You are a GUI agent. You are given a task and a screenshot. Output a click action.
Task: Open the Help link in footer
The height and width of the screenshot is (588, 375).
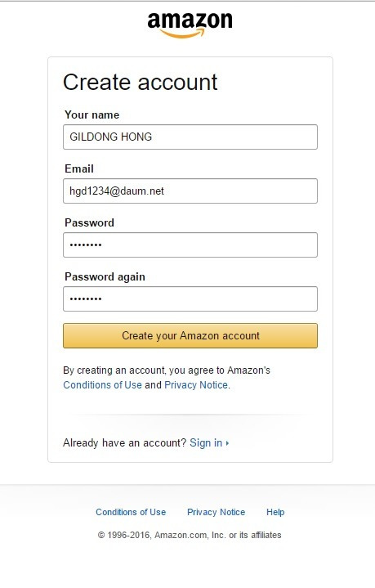[x=275, y=512]
